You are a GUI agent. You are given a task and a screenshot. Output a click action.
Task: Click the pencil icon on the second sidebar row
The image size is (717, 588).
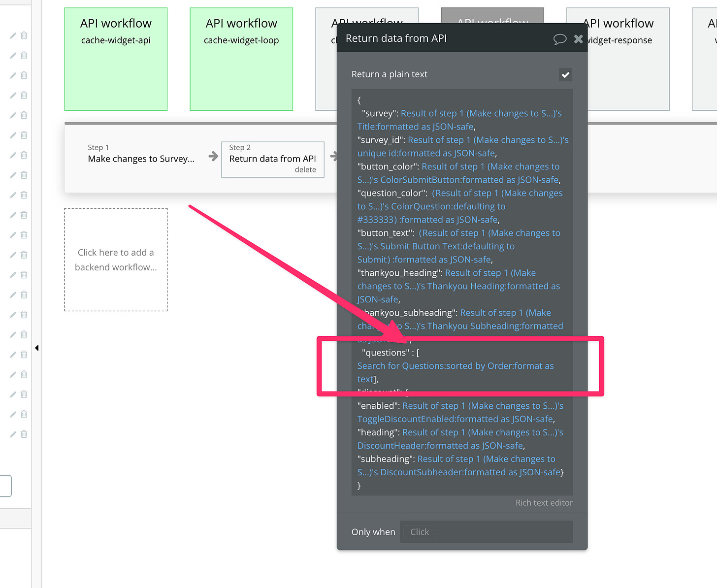pos(13,55)
